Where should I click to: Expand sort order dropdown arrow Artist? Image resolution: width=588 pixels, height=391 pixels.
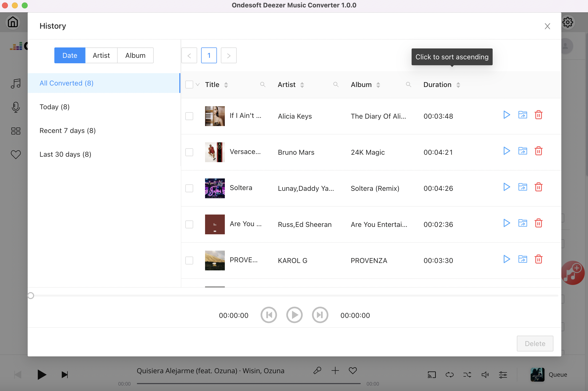point(302,85)
